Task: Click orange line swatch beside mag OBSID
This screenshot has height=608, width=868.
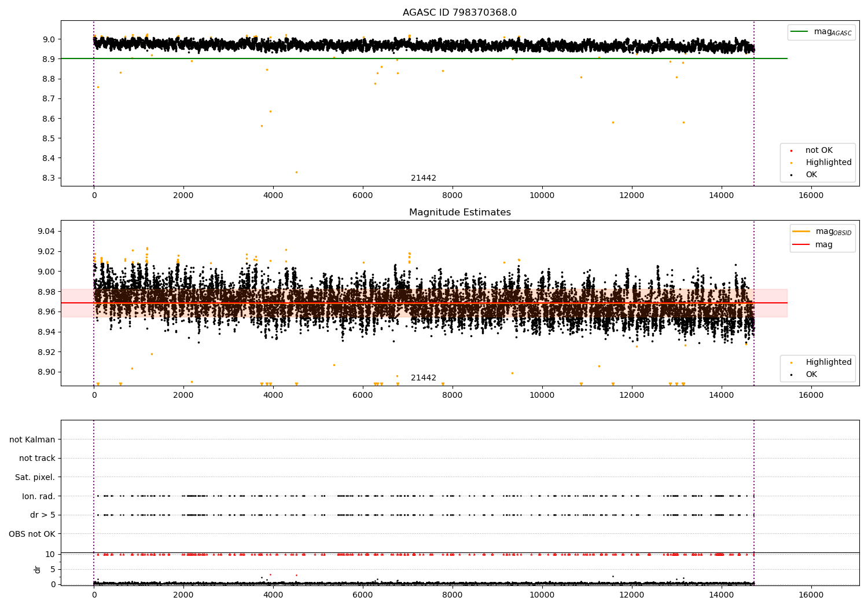Action: tap(801, 232)
